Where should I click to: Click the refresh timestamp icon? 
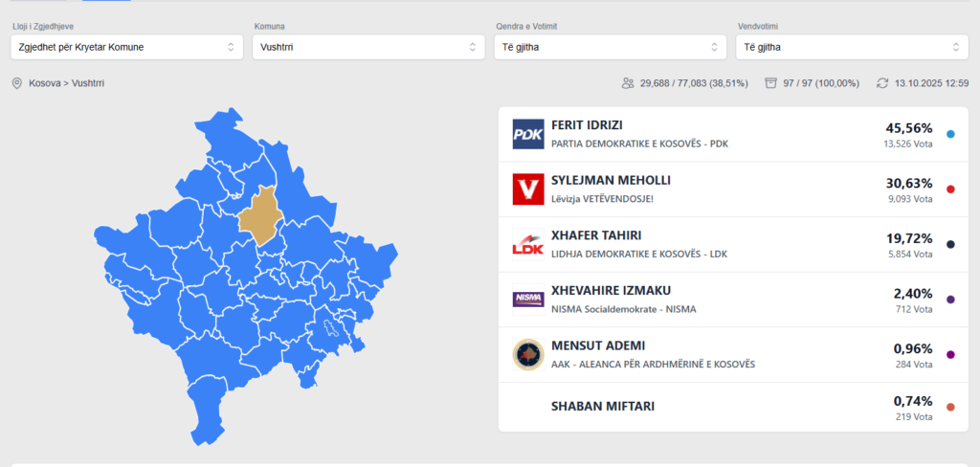[x=882, y=84]
